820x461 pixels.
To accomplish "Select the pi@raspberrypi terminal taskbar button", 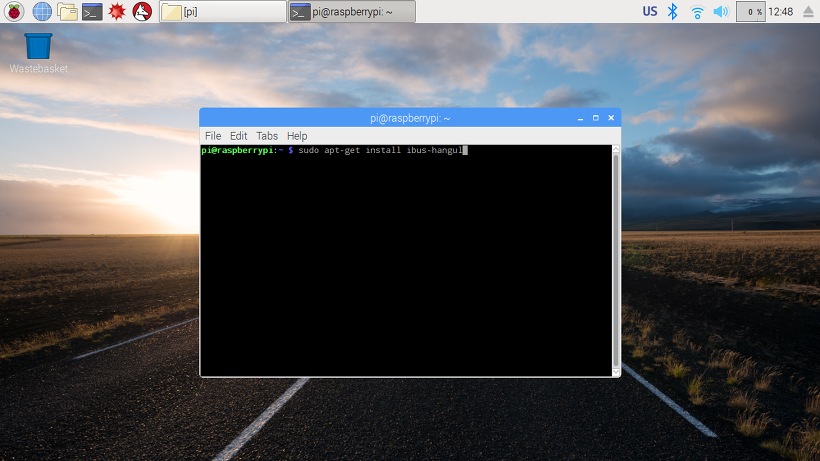I will [352, 11].
